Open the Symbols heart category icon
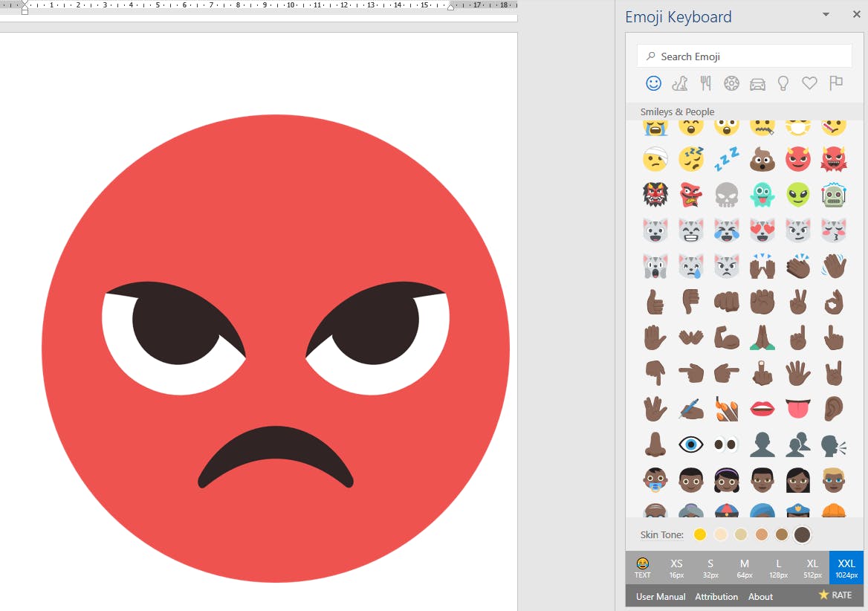Viewport: 868px width, 611px height. click(809, 83)
